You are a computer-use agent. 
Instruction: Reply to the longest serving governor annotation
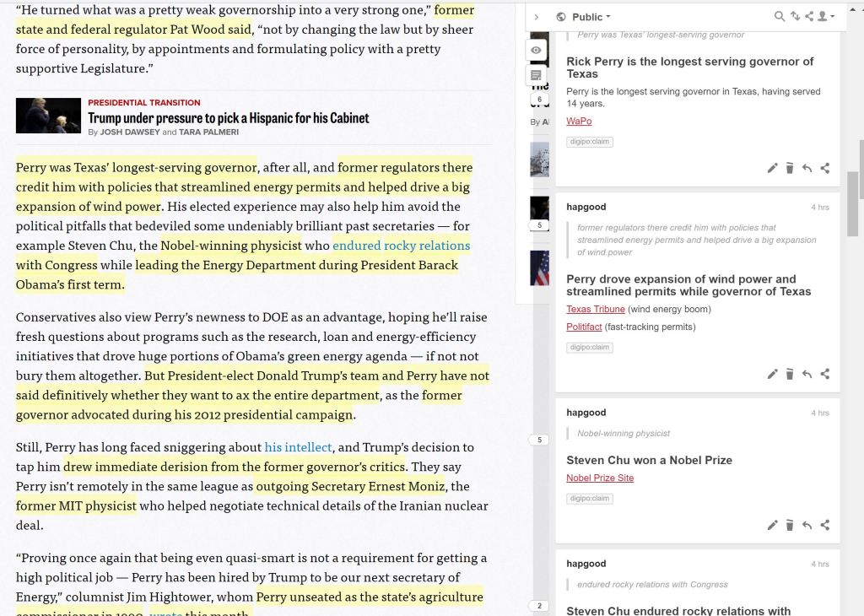click(x=807, y=169)
